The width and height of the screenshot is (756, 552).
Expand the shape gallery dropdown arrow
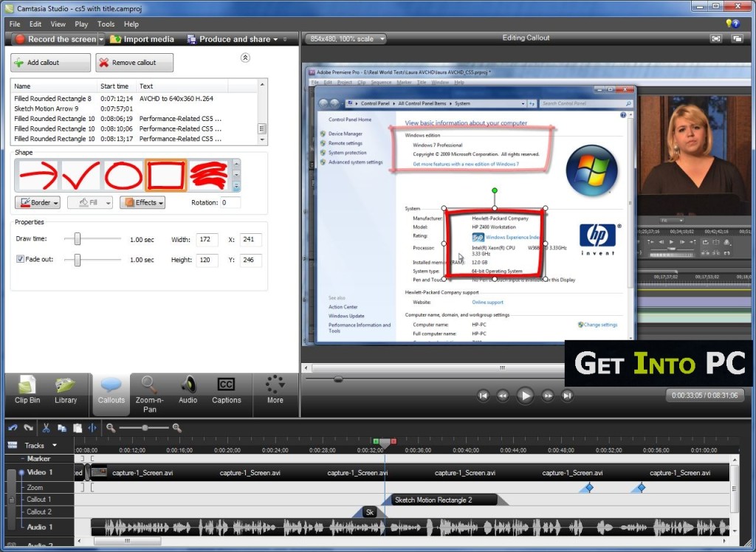tap(236, 187)
